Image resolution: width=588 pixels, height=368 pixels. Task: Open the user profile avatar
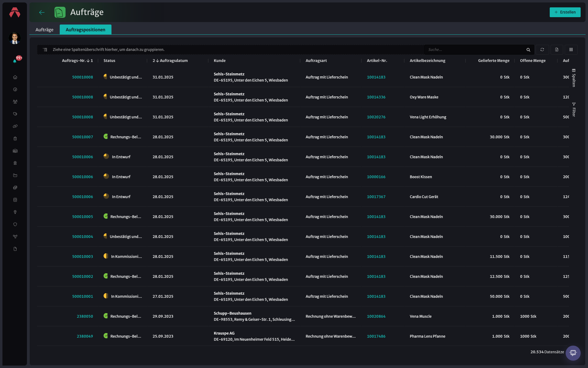coord(15,38)
